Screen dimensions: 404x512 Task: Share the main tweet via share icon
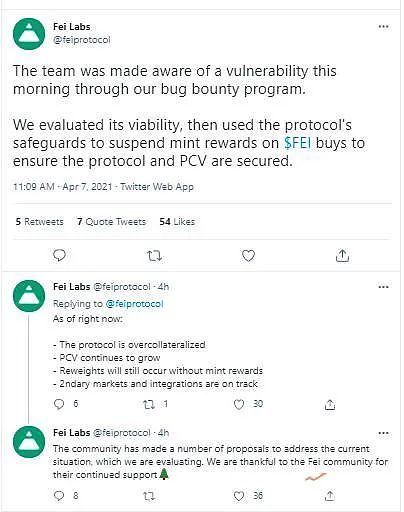(x=342, y=255)
